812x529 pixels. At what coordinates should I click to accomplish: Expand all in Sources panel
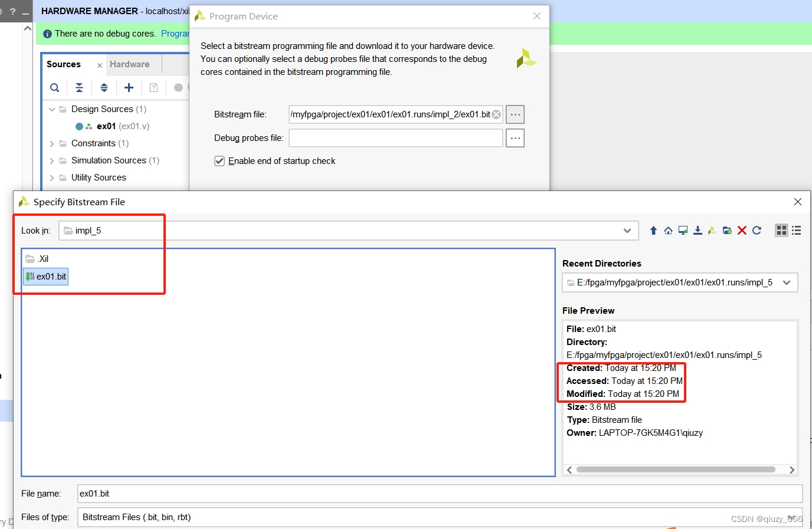(x=104, y=88)
